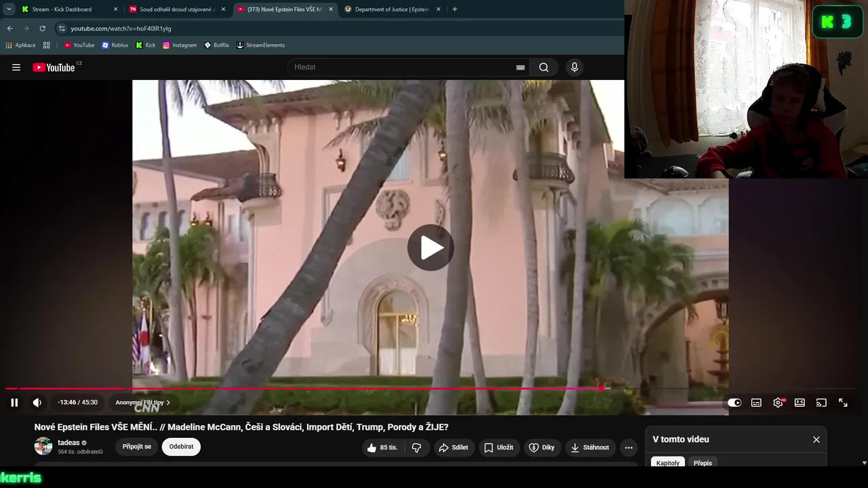Switch to Soud odhalil dosud utajované tab
This screenshot has height=488, width=868.
point(176,9)
